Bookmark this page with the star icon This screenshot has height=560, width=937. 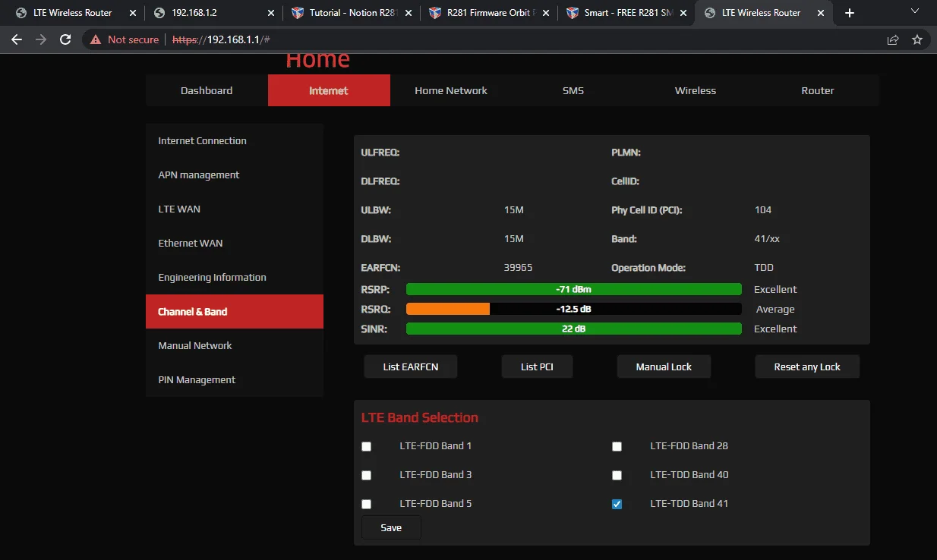917,39
